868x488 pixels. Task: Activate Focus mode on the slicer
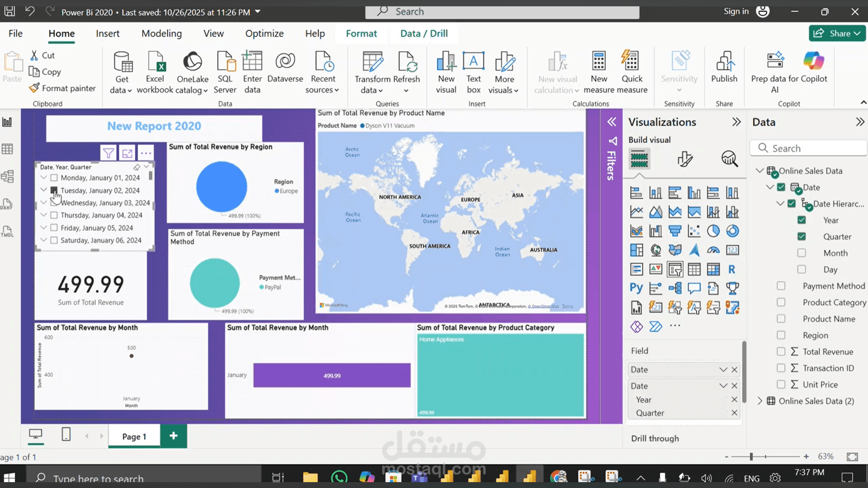127,153
